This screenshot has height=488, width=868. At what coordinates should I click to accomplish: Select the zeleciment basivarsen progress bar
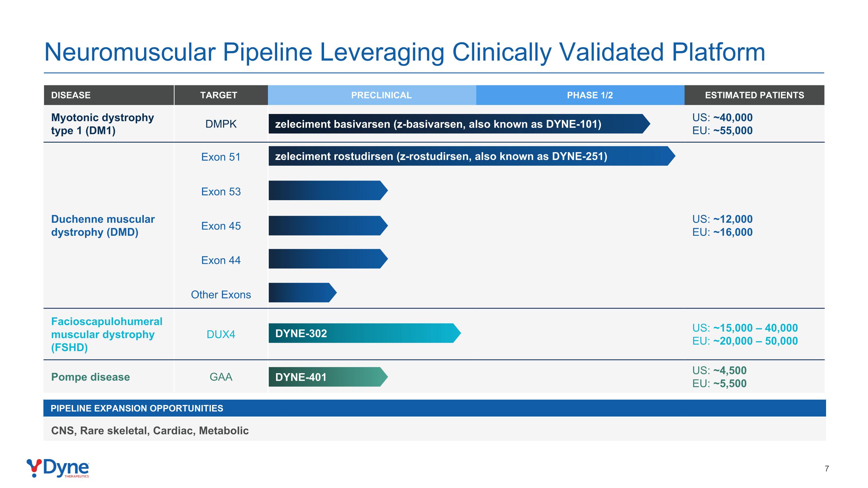tap(458, 124)
